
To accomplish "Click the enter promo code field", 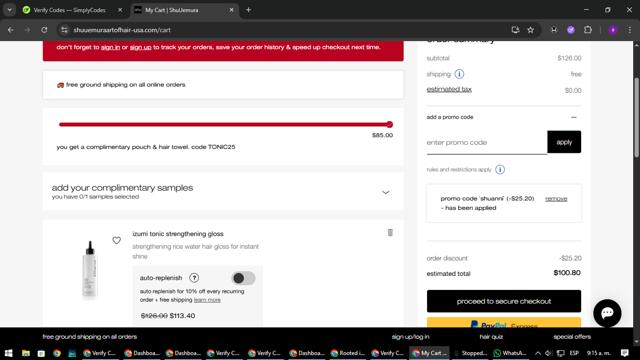I will tap(487, 142).
